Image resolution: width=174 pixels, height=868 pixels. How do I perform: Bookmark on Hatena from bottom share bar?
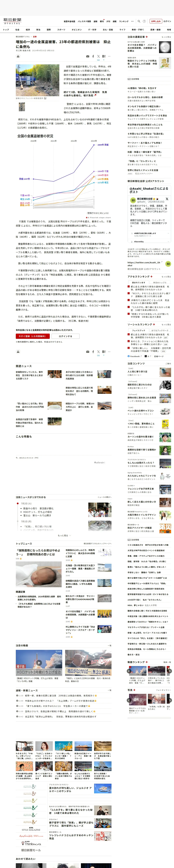point(104,352)
